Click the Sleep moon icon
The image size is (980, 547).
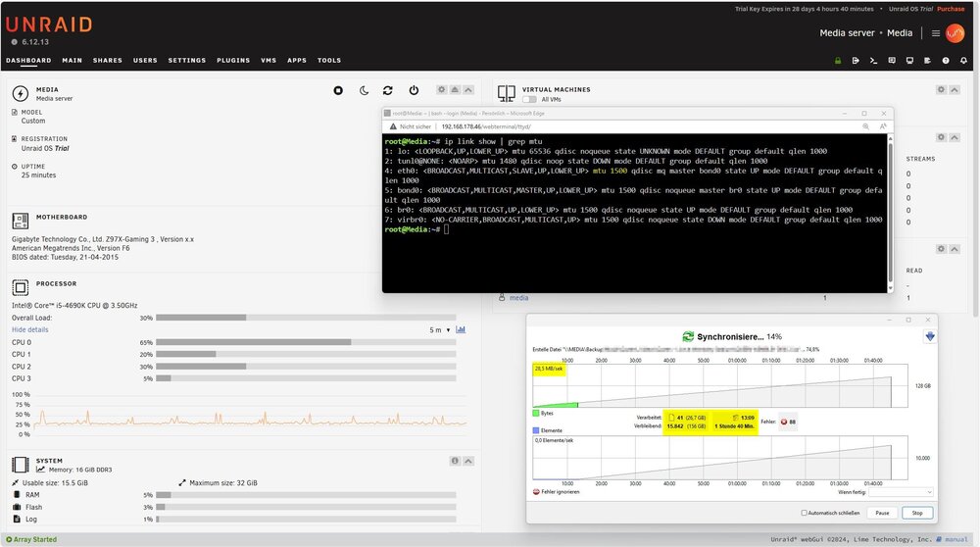pos(364,90)
